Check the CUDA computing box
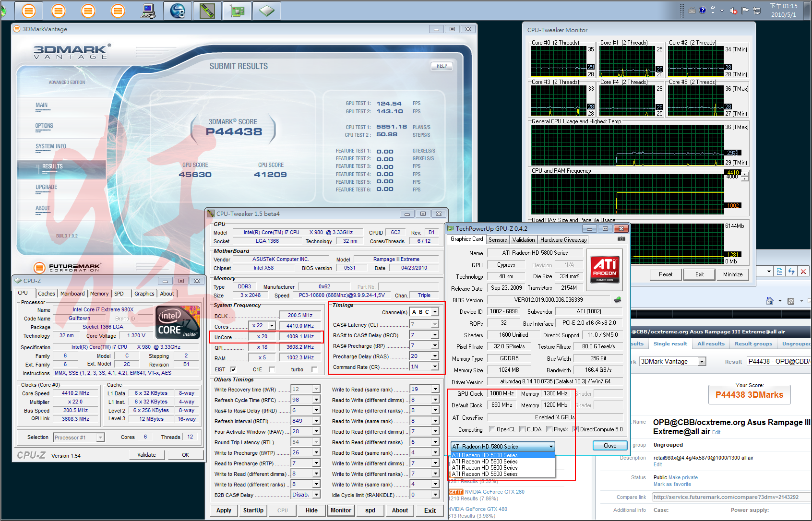The height and width of the screenshot is (521, 812). click(522, 429)
